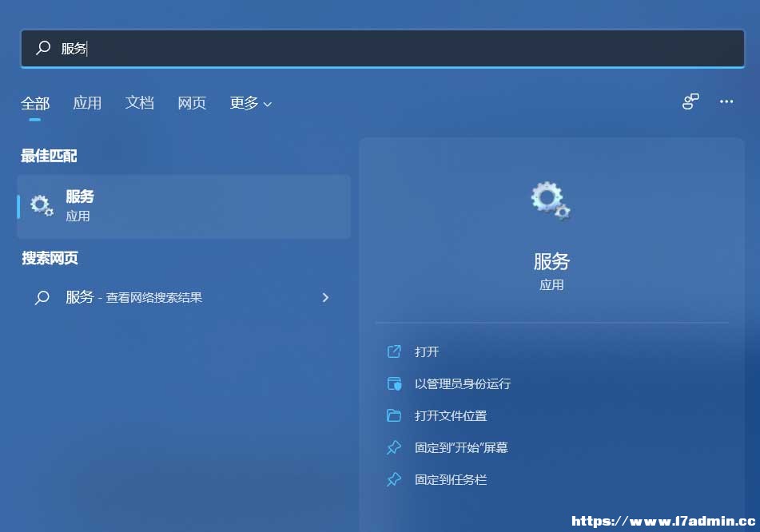Select the 服务 best match result

(x=184, y=206)
